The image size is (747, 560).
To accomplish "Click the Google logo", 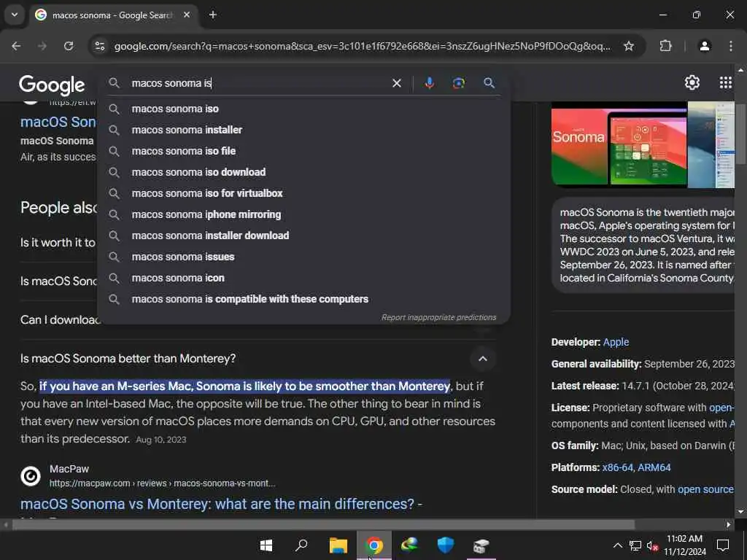I will click(x=52, y=85).
